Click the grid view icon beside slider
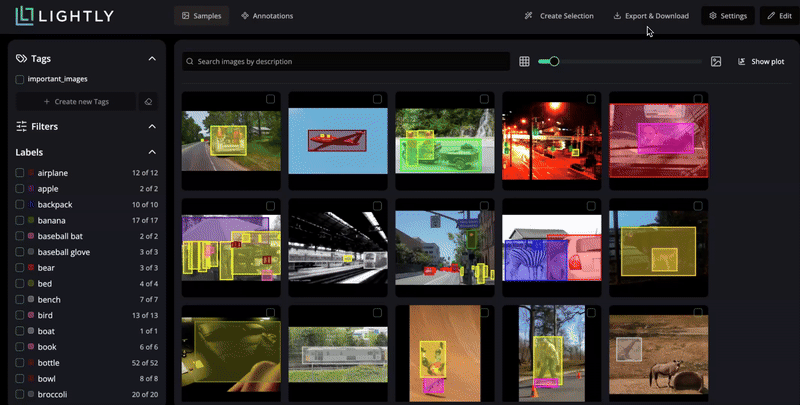 (x=524, y=62)
